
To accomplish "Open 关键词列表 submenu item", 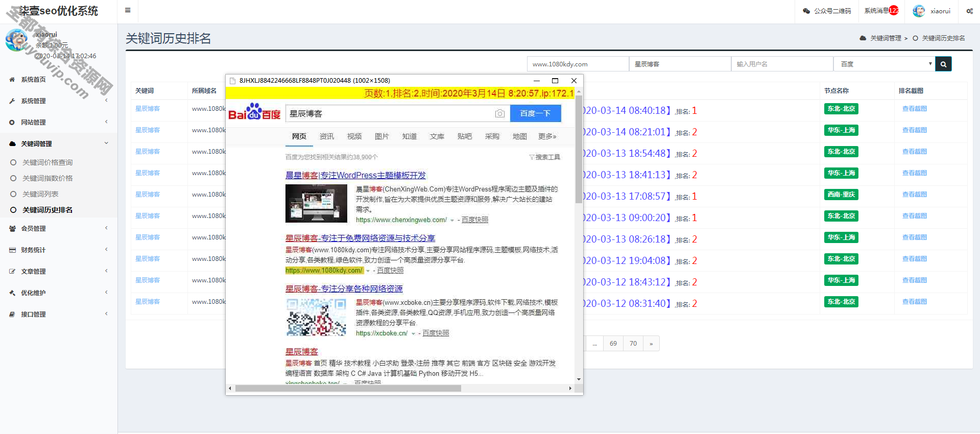I will click(x=40, y=194).
